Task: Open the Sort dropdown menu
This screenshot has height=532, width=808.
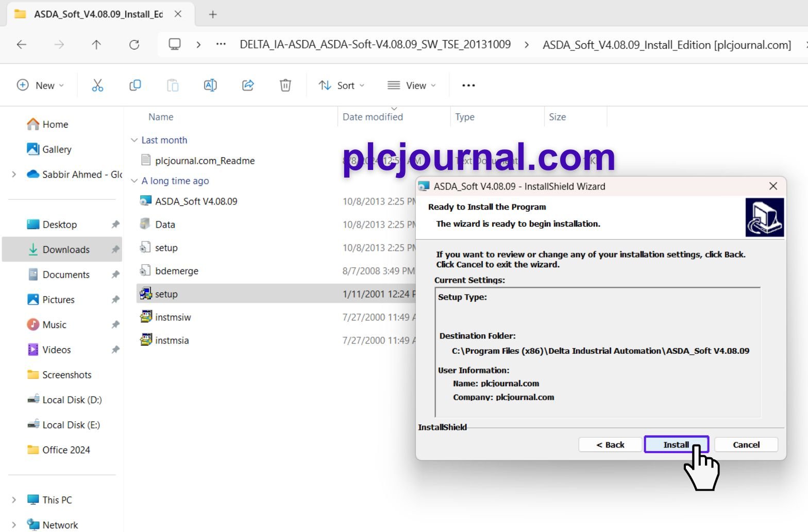Action: pos(341,85)
